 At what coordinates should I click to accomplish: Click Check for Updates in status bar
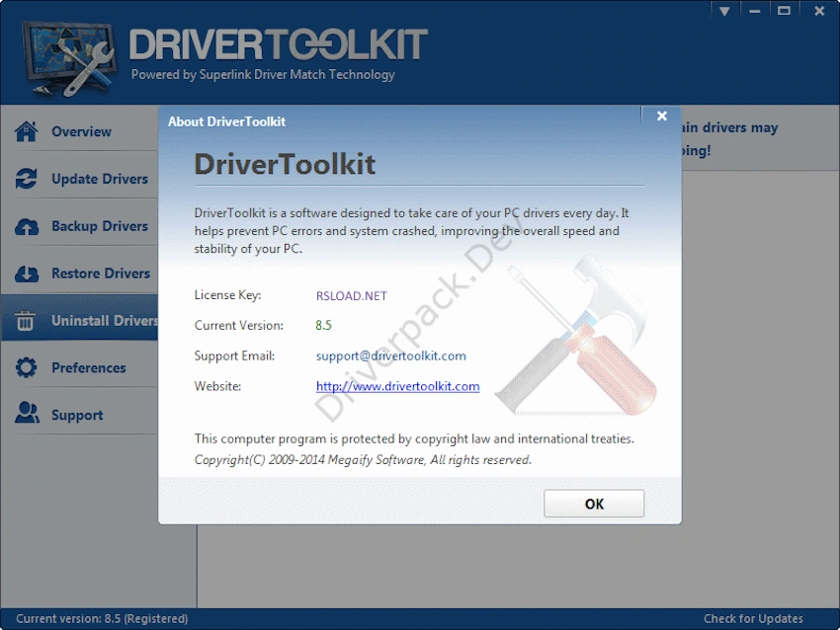(753, 619)
